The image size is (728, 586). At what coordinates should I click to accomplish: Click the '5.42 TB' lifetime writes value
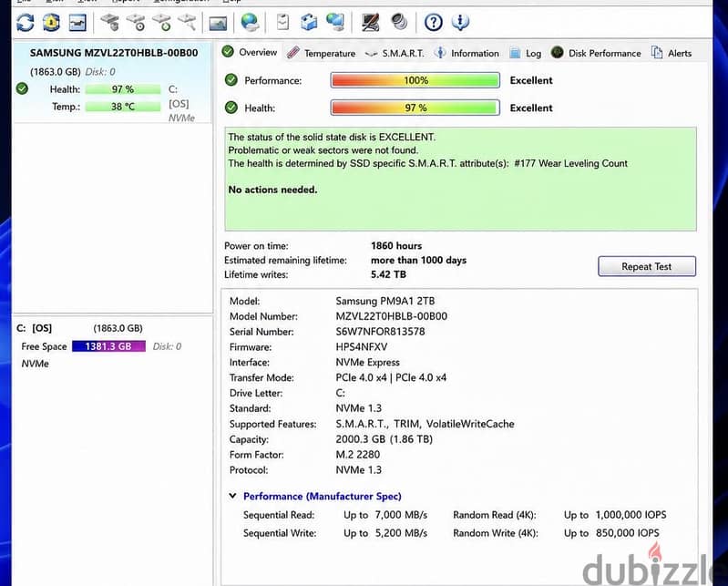(x=389, y=274)
